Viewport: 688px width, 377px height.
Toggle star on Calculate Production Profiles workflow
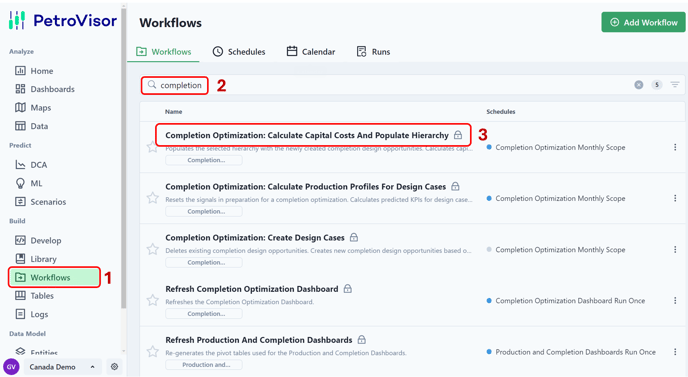(153, 198)
